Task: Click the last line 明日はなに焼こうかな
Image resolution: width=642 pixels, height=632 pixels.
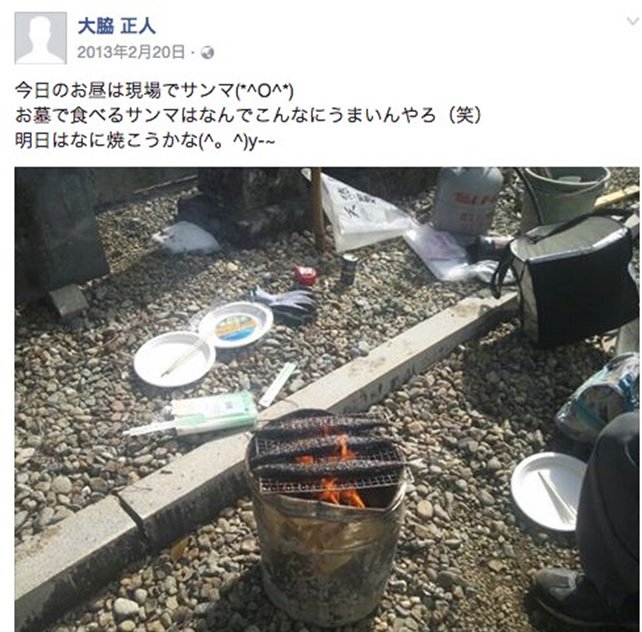Action: tap(145, 141)
